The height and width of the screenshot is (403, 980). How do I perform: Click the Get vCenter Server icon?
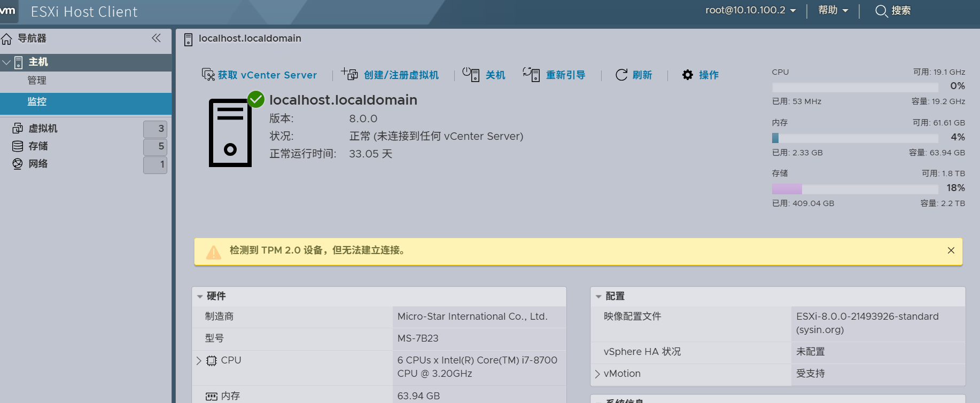[208, 75]
